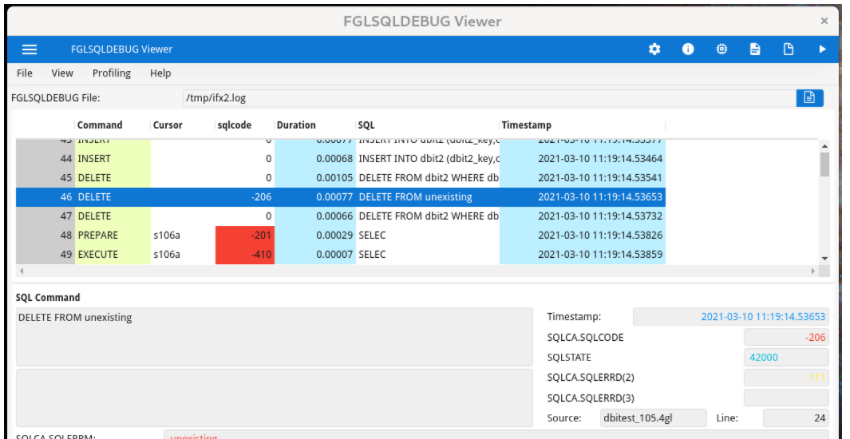Click the Timestamp detail field
The width and height of the screenshot is (850, 439).
tap(731, 317)
